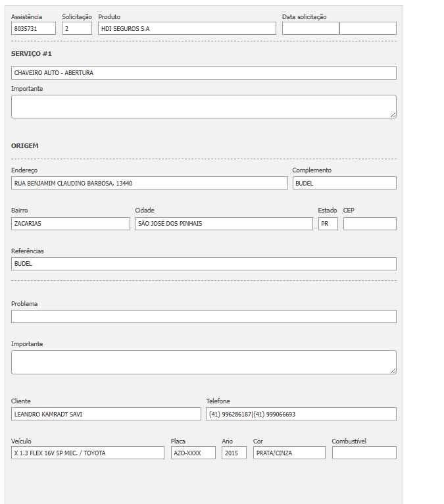This screenshot has width=444, height=504.
Task: Focus the Cidade field
Action: click(224, 224)
